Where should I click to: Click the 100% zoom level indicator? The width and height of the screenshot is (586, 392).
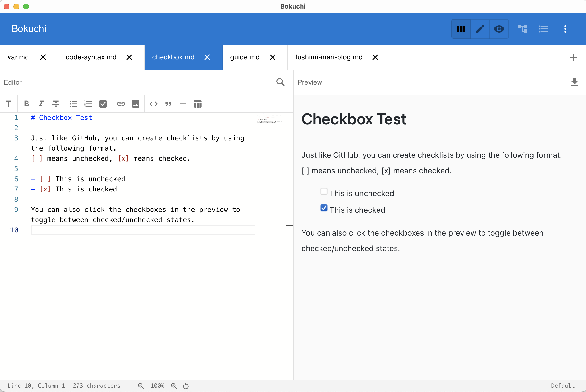157,385
